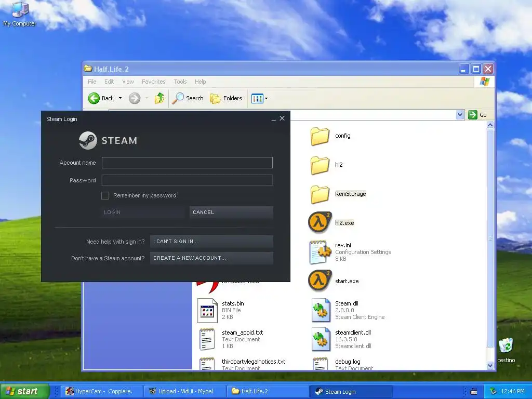Screen dimensions: 532x399
Task: Click the Back arrow in Explorer toolbar
Action: (x=94, y=98)
